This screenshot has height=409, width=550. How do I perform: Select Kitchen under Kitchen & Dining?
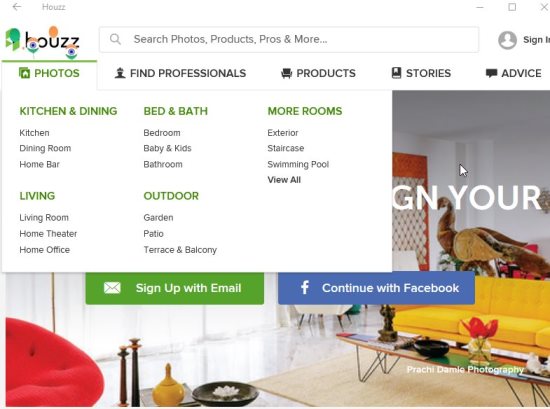click(x=34, y=133)
